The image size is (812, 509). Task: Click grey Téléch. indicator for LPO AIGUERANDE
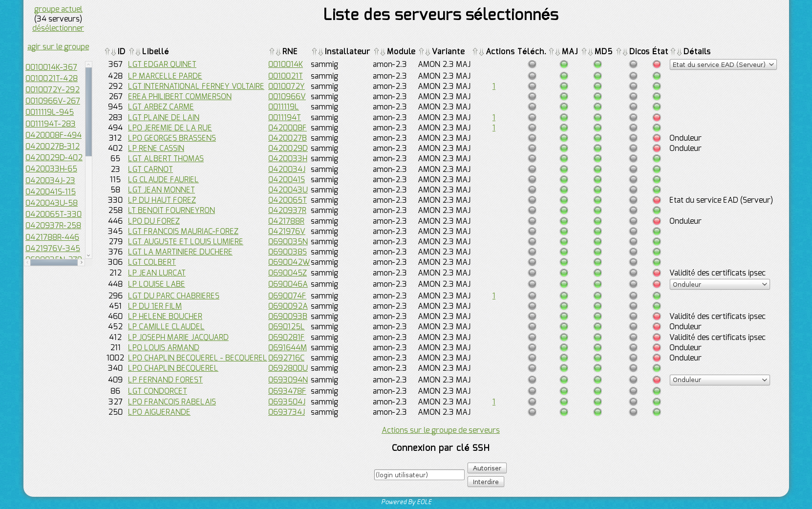(532, 412)
